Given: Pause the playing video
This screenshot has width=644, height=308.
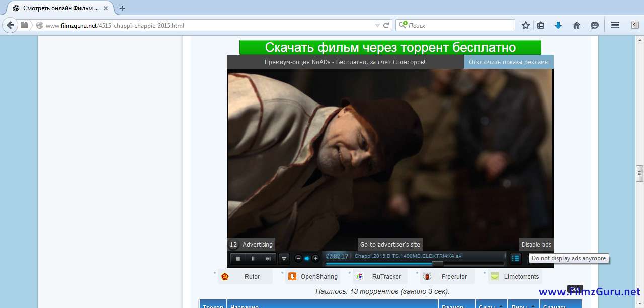Looking at the screenshot, I should [x=253, y=259].
